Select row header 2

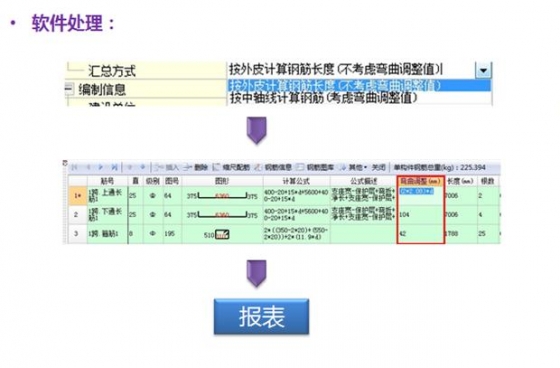[x=78, y=215]
